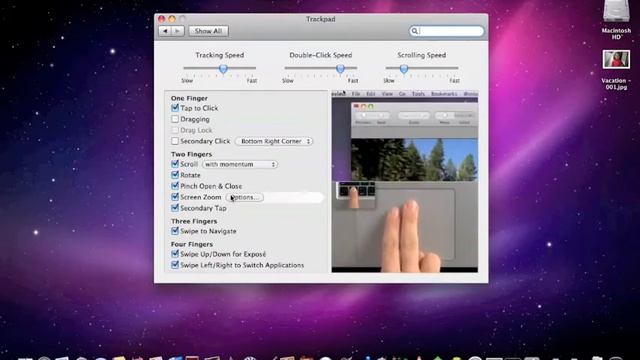Click the magnifying glass search icon
This screenshot has width=640, height=360.
[414, 31]
